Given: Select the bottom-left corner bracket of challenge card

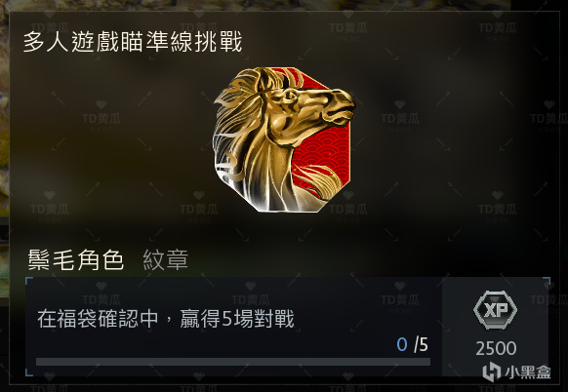Looking at the screenshot, I should [x=29, y=372].
